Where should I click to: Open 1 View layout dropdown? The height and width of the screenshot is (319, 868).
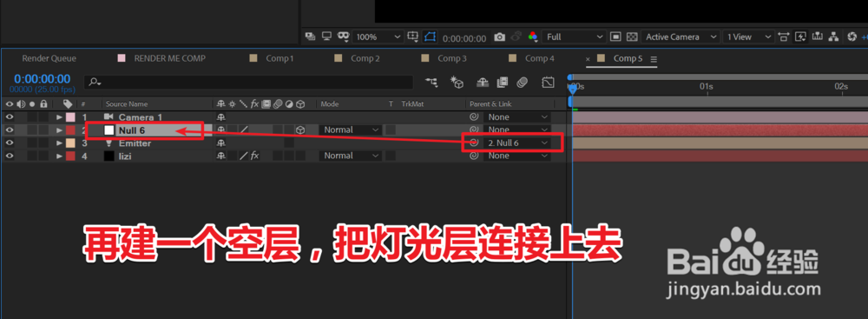click(748, 37)
